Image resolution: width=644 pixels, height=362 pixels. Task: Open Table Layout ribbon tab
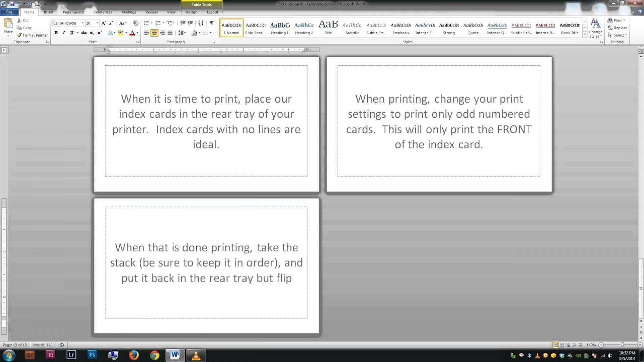pos(212,12)
